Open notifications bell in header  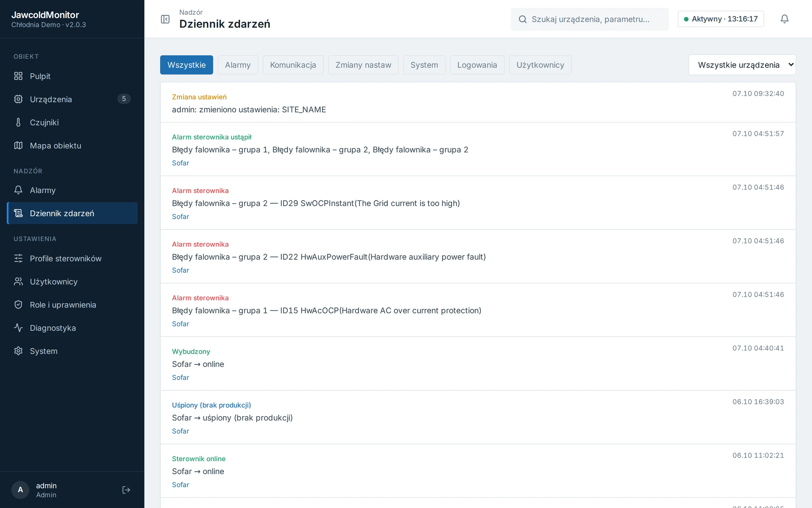[784, 19]
